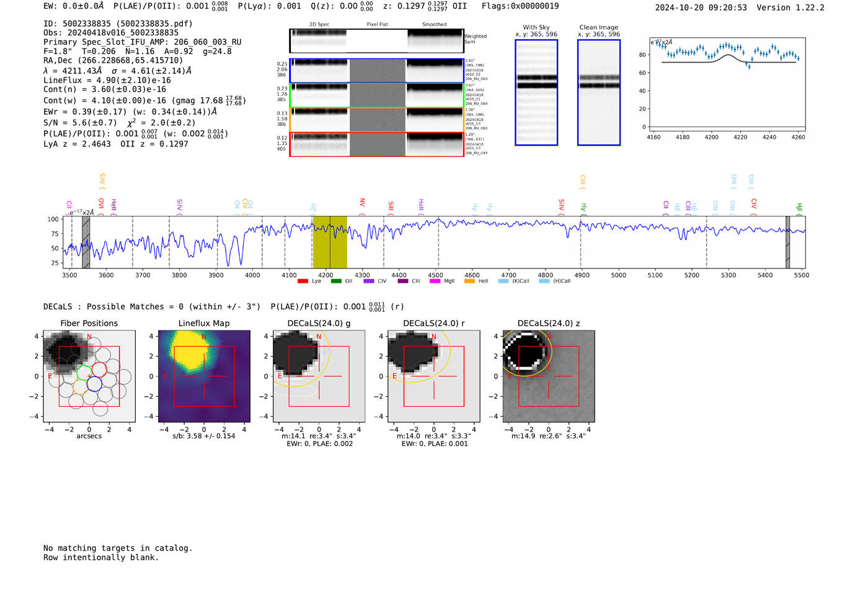Select the orange-bordered 2D spectrum row
The height and width of the screenshot is (591, 868).
376,120
